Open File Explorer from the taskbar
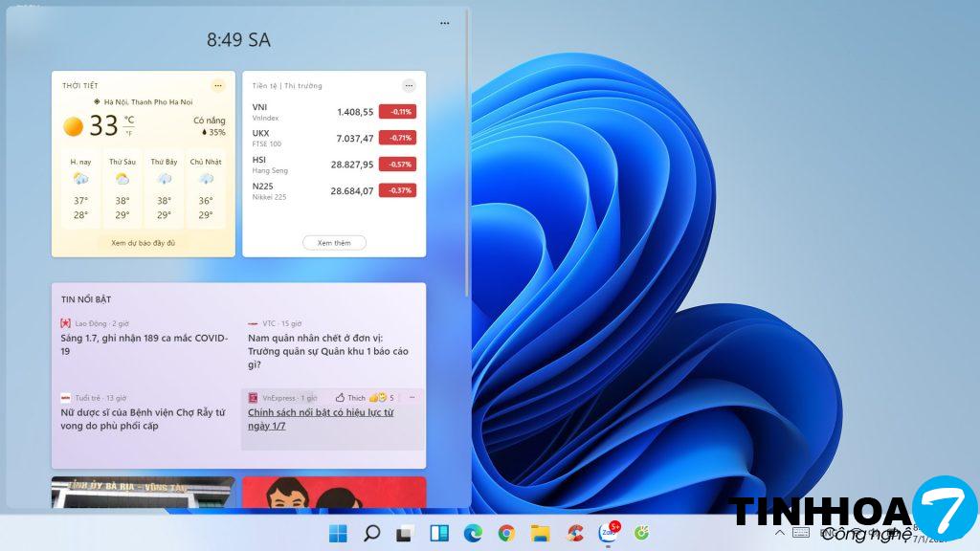 (x=540, y=533)
